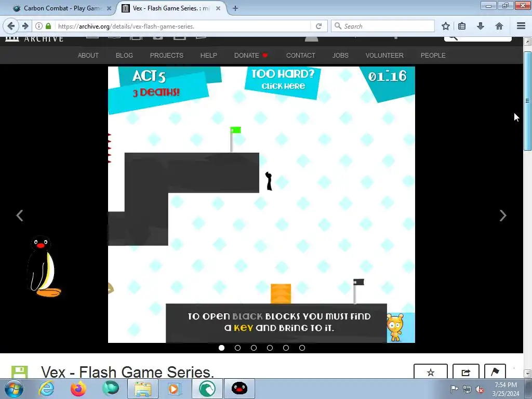Go back with the browser back arrow
This screenshot has height=399, width=532.
point(11,26)
